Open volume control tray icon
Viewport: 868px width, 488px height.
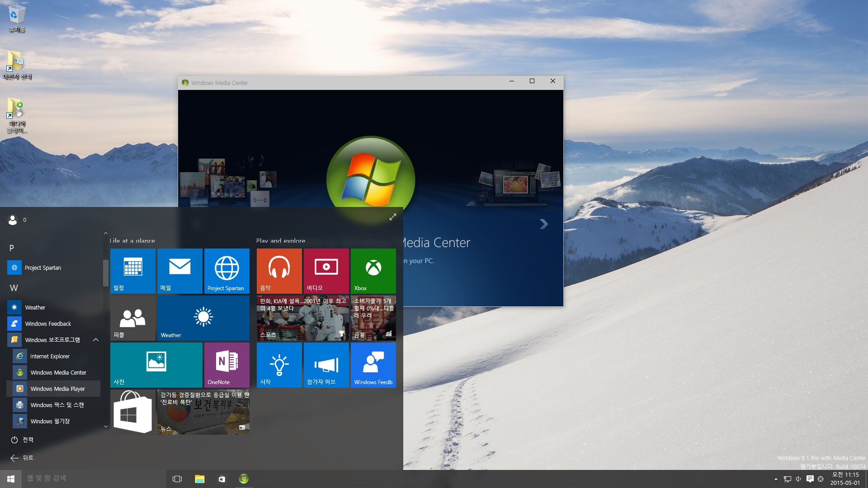[798, 479]
